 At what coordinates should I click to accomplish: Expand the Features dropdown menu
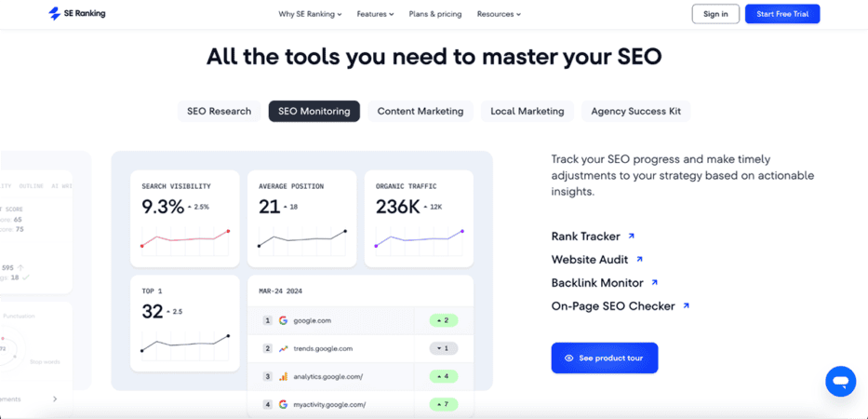click(x=375, y=14)
